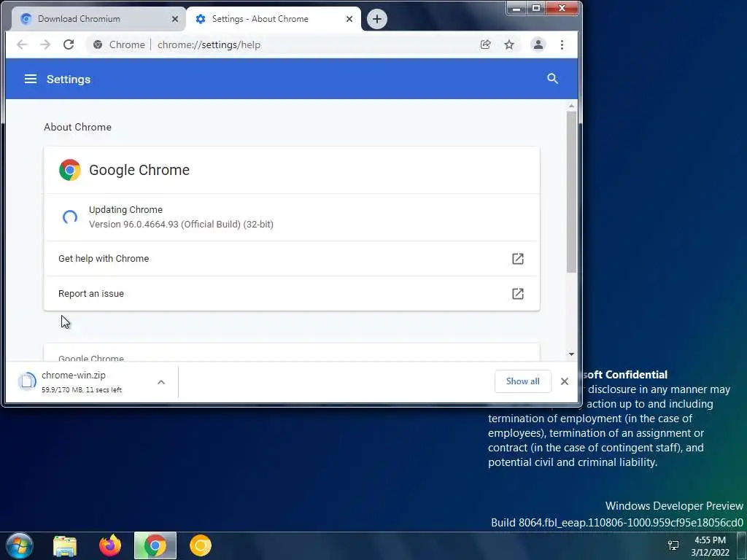Close the Download Chromium tab
This screenshot has height=560, width=747.
pos(175,19)
